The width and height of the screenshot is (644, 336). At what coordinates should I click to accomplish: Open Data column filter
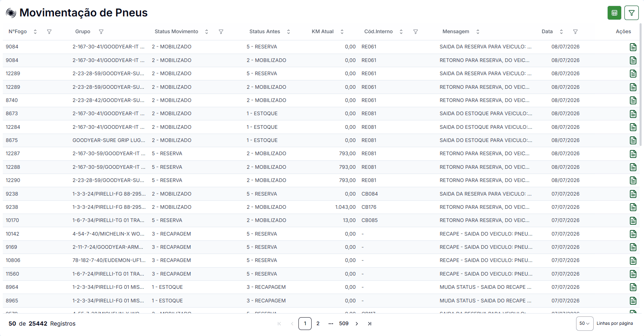click(x=575, y=32)
